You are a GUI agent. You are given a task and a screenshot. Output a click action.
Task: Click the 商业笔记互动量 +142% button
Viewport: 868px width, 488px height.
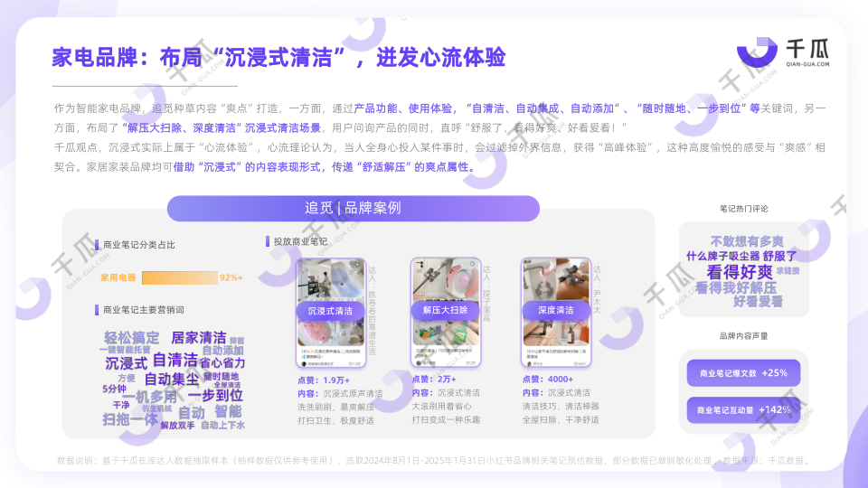click(x=743, y=410)
